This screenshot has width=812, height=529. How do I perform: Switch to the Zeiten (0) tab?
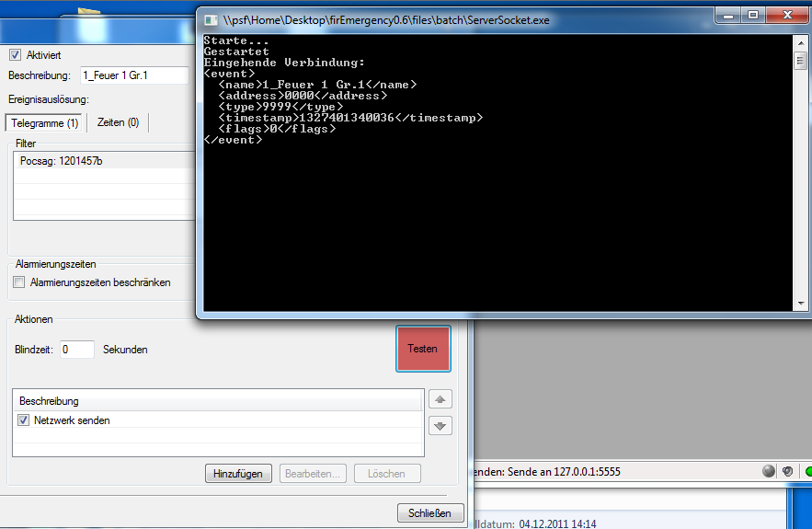pyautogui.click(x=118, y=122)
